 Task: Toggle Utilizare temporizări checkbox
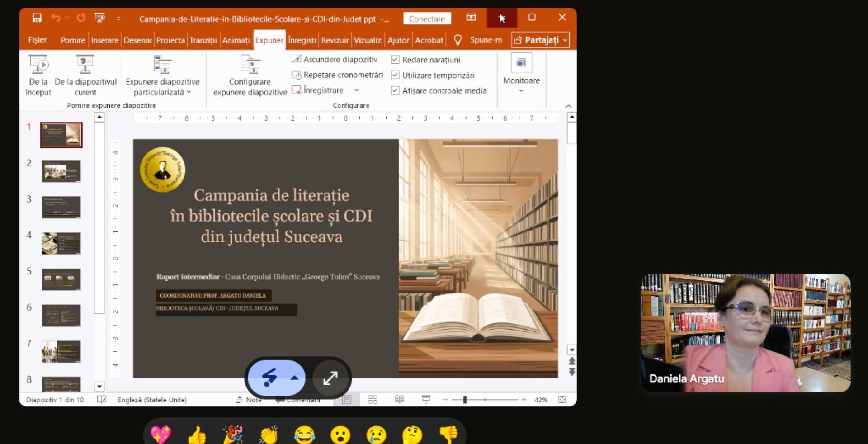point(395,75)
